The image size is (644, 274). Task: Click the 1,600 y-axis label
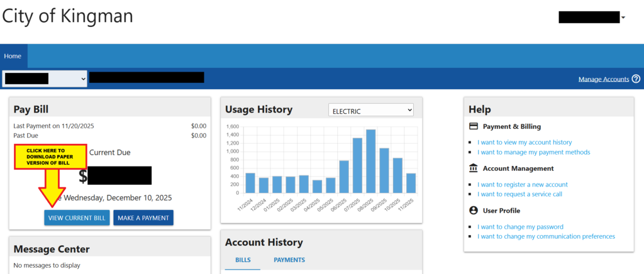coord(233,126)
